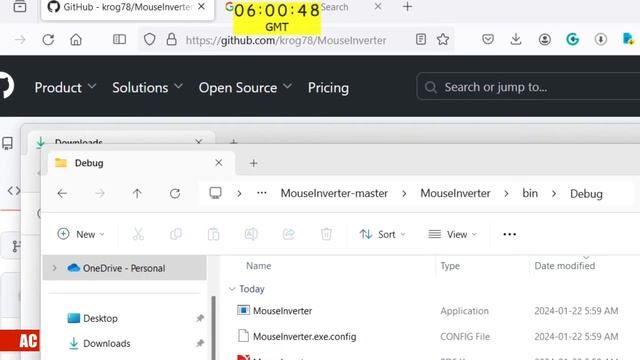Open Firefox account icon
This screenshot has height=360, width=640.
point(544,40)
